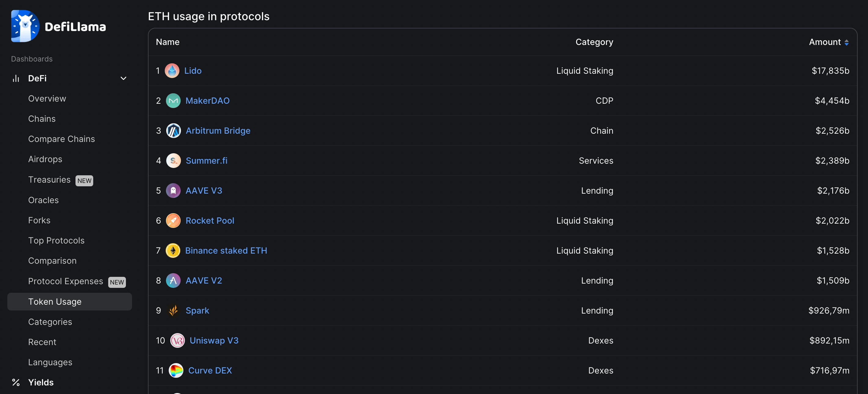
Task: Navigate to Treasuries page marked NEW
Action: tap(50, 180)
